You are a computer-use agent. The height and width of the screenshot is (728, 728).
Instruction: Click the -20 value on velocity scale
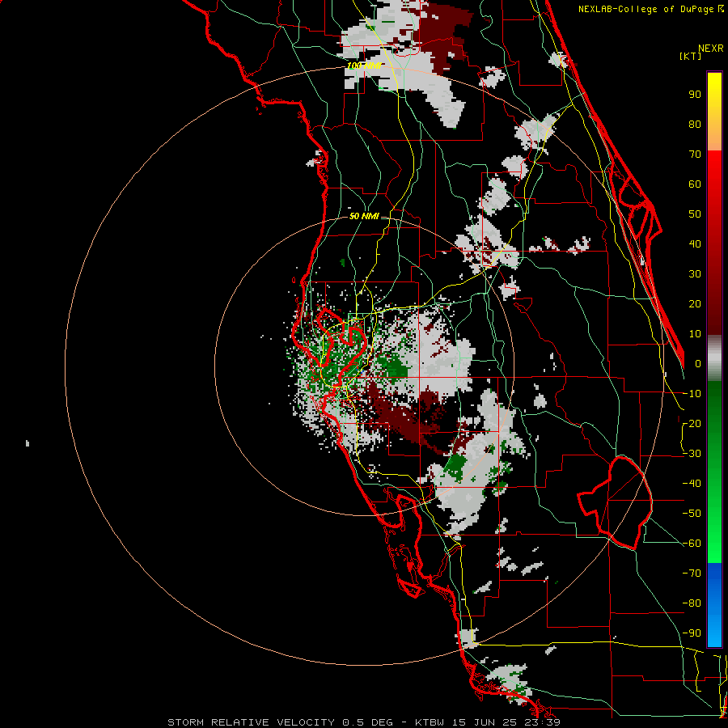point(692,423)
